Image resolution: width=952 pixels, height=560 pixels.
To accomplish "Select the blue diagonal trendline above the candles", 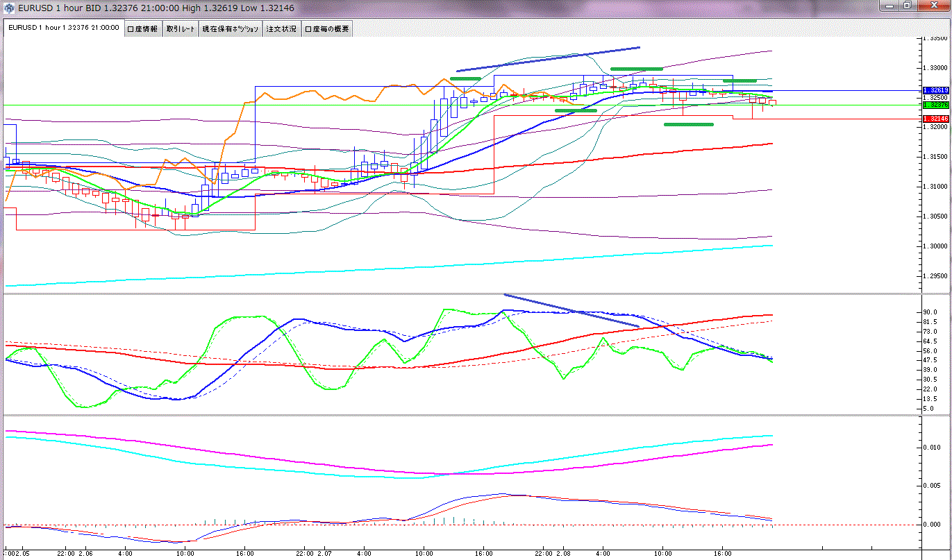I will tap(548, 59).
